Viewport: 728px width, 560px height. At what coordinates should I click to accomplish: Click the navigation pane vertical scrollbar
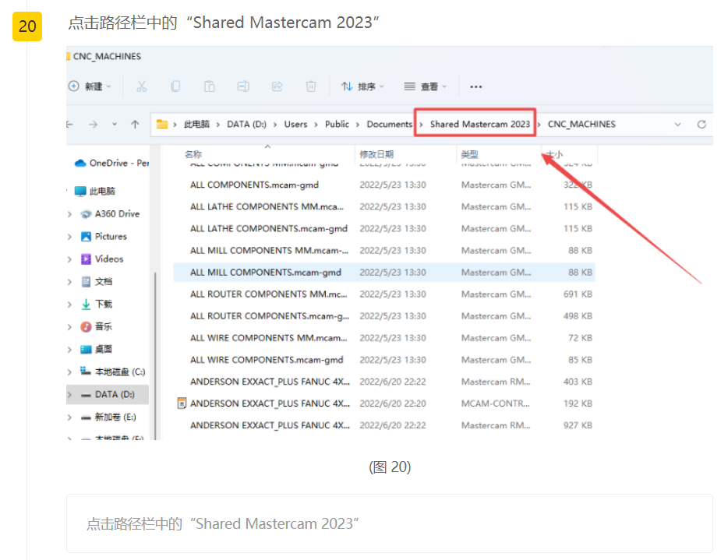tap(155, 355)
